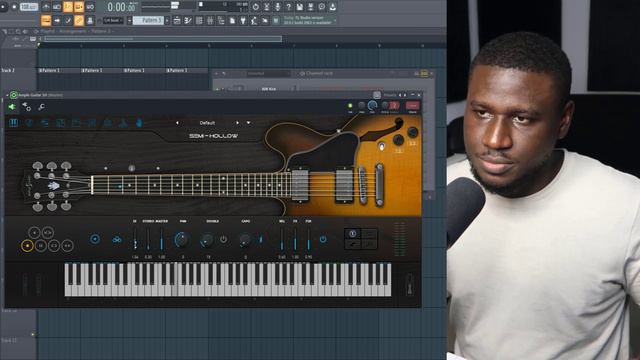Screen dimensions: 640x360
Task: Open the plugin routing nodes icon
Action: point(27,107)
